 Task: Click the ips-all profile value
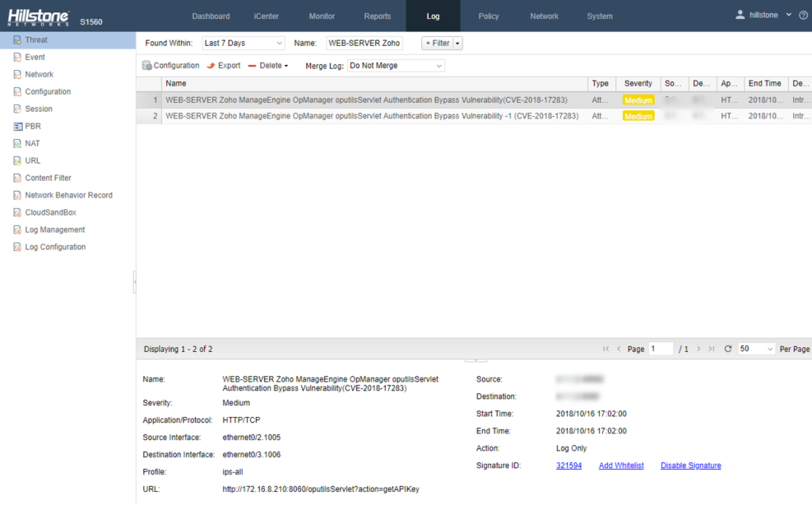coord(233,472)
